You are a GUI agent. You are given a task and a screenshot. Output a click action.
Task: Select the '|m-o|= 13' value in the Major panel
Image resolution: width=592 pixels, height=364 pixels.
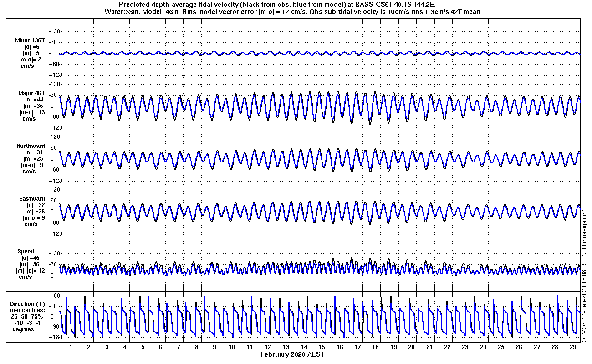pos(32,112)
